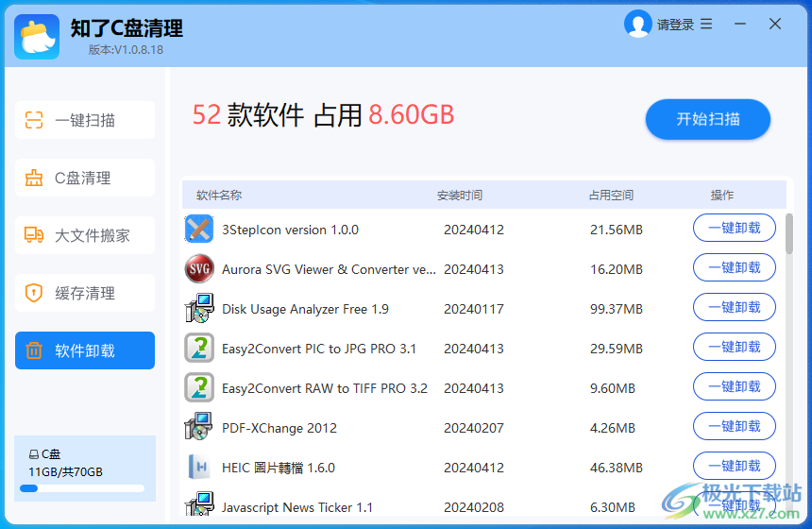The height and width of the screenshot is (529, 812).
Task: Click the 99.37MB size value
Action: [x=617, y=309]
